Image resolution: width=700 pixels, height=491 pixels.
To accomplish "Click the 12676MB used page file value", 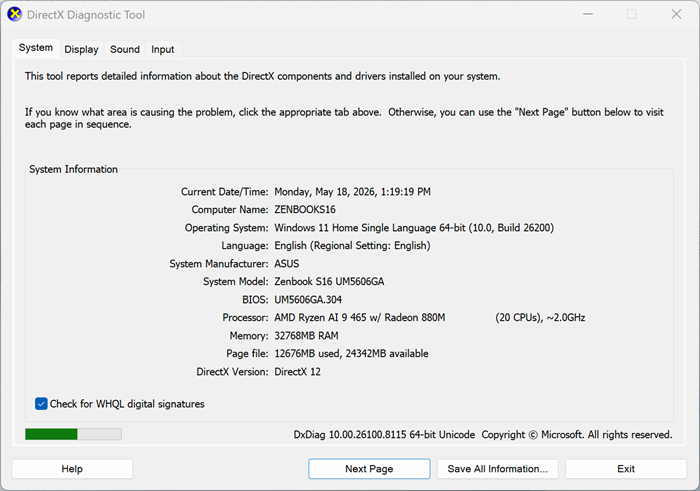I will pos(351,354).
